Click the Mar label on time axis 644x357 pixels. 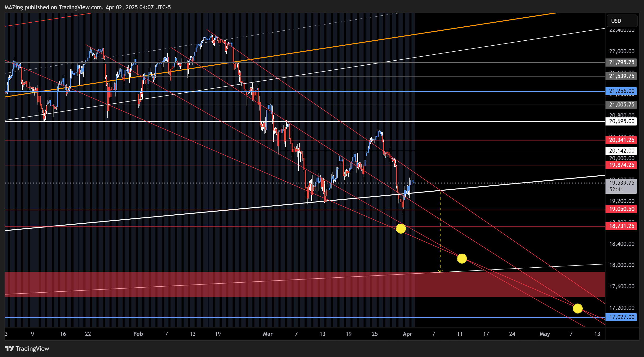tap(268, 334)
